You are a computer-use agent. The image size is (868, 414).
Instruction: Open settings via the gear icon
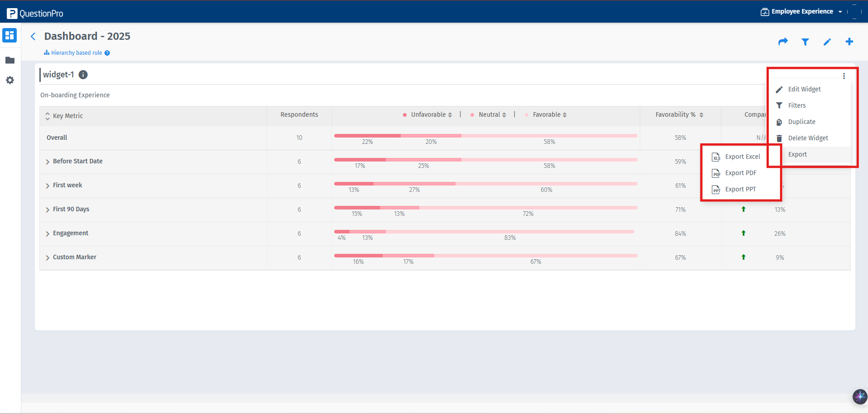tap(10, 80)
